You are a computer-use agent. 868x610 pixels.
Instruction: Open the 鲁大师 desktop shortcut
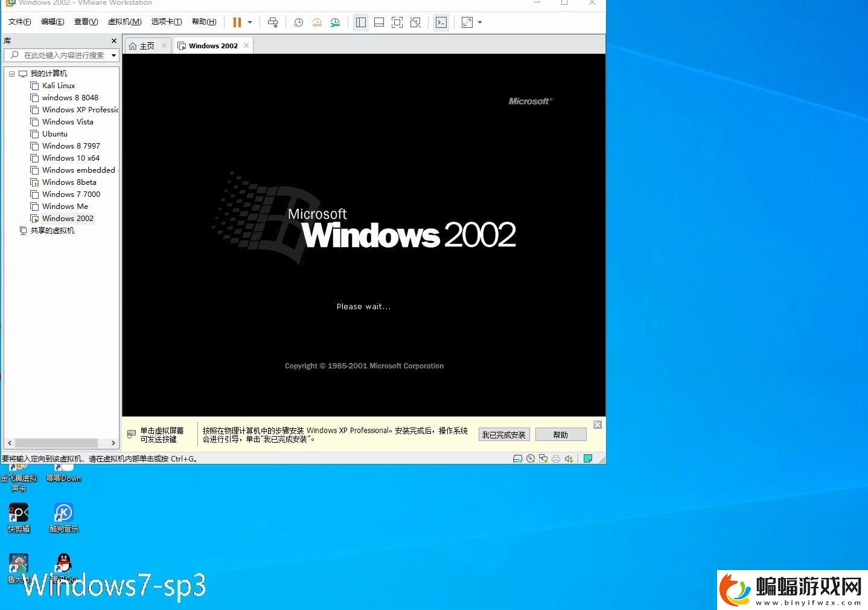coord(19,568)
